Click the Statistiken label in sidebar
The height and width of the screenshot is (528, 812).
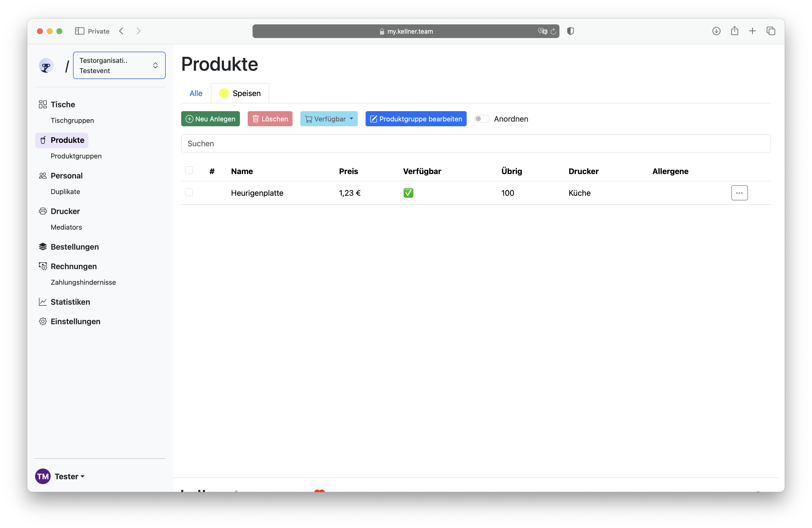70,302
